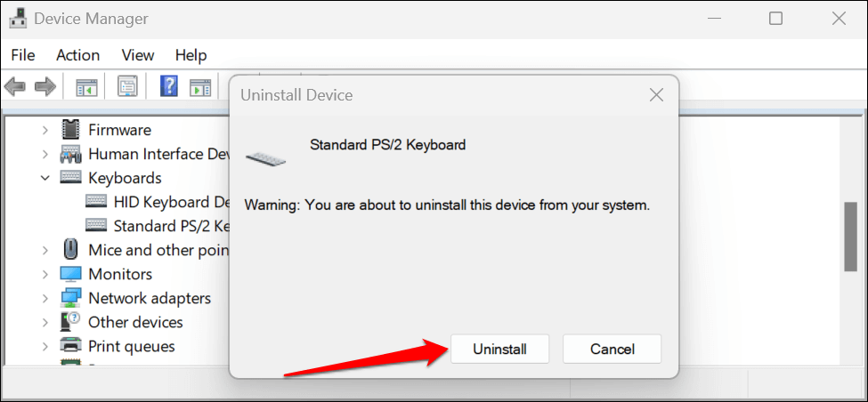
Task: Open the View menu
Action: point(138,55)
